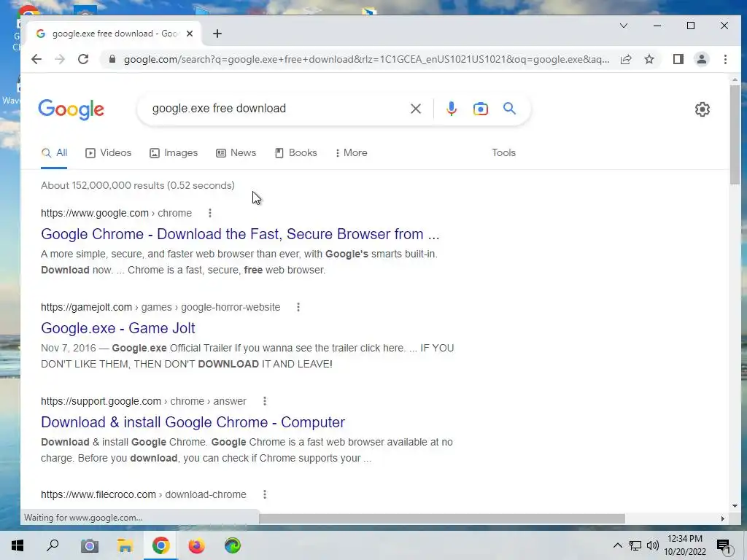Image resolution: width=747 pixels, height=560 pixels.
Task: View site info via the padlock icon
Action: click(112, 59)
